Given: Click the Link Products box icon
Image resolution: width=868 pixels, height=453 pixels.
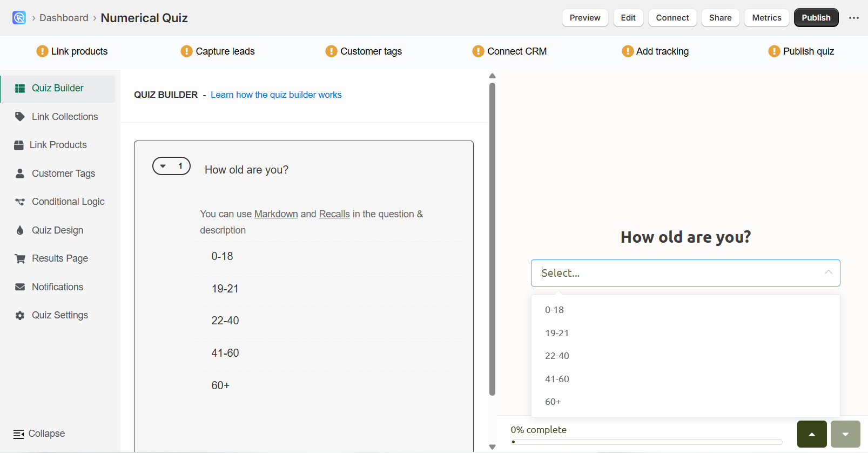Looking at the screenshot, I should [19, 145].
